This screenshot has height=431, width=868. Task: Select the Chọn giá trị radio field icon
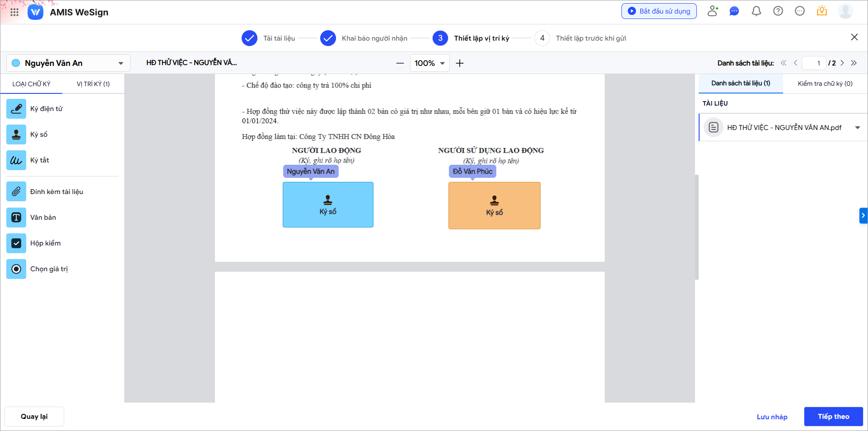16,269
